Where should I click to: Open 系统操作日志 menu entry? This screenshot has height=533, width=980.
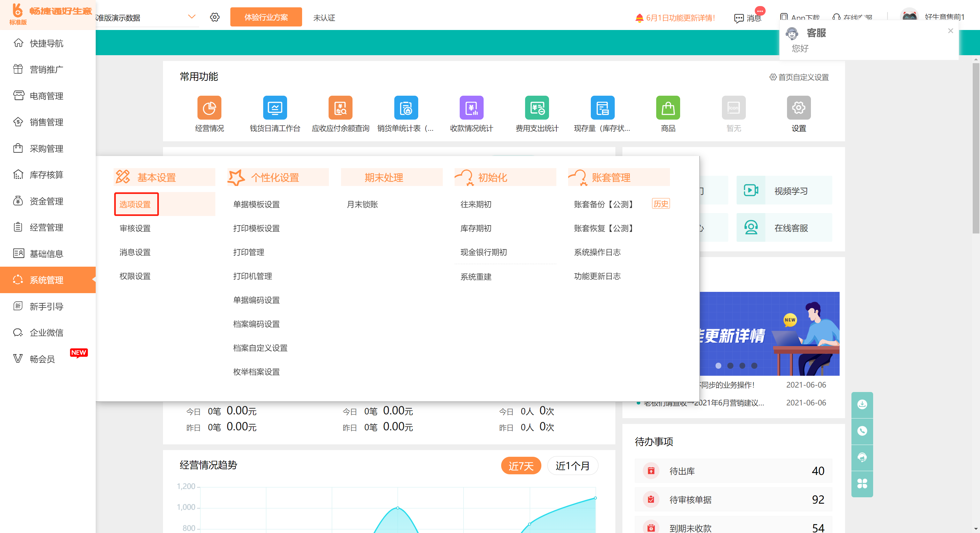(597, 252)
